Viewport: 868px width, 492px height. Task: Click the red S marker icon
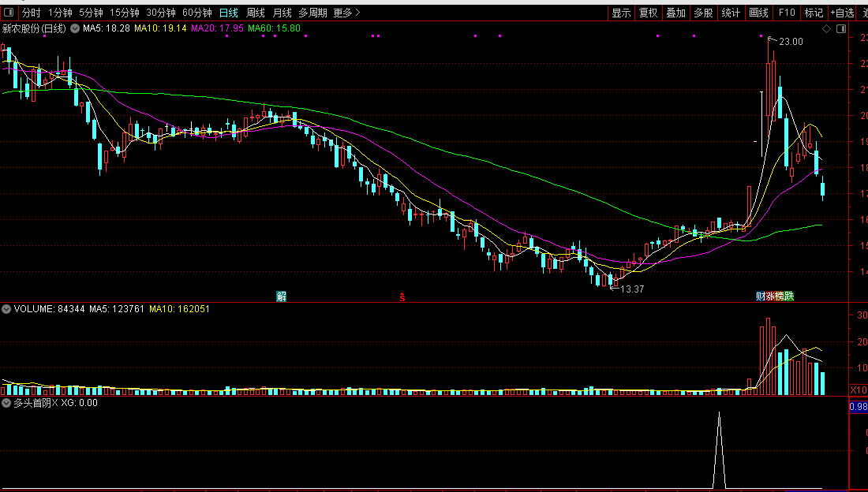[402, 296]
